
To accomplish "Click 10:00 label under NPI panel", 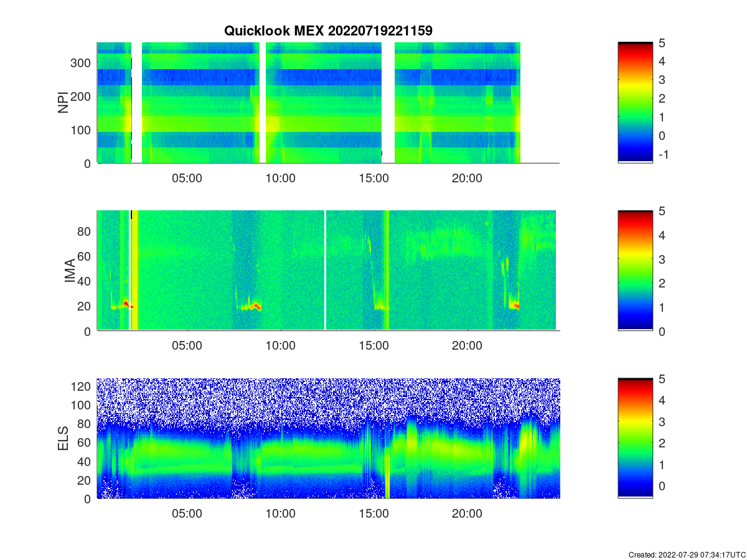I will tap(280, 179).
